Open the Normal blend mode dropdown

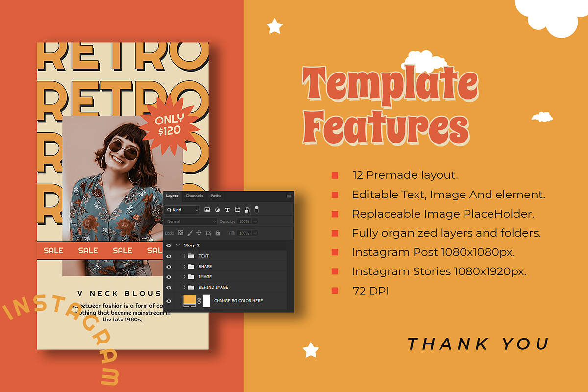pos(191,221)
